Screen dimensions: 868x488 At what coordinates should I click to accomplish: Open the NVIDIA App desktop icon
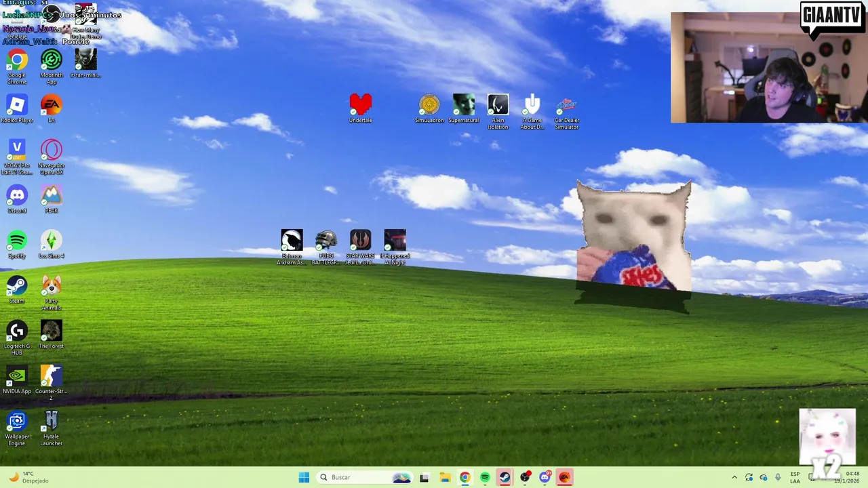[x=17, y=381]
